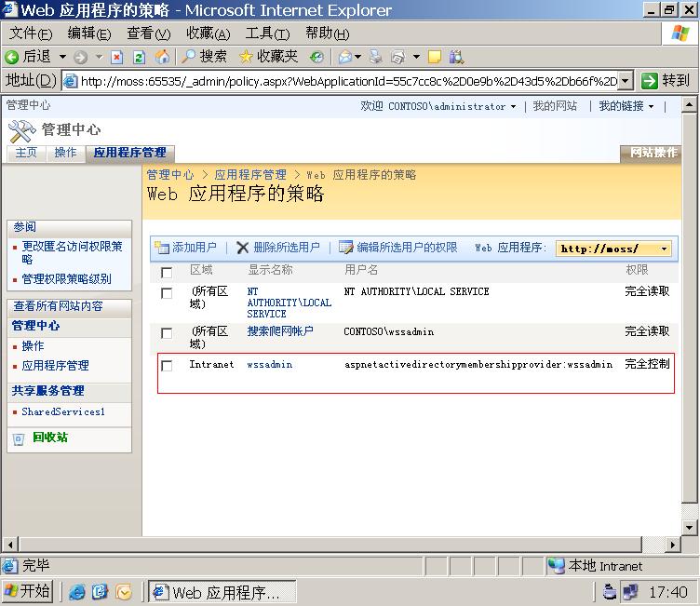Viewport: 700px width, 606px height.
Task: Open the address bar URL dropdown
Action: 626,81
